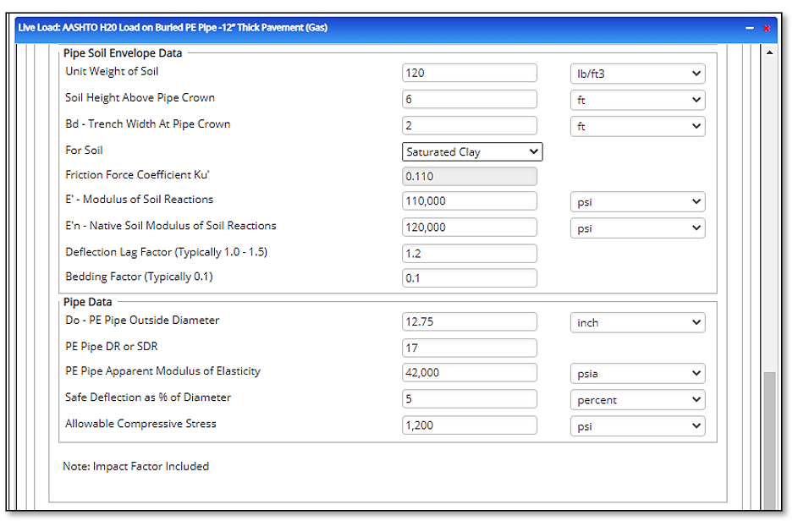798x532 pixels.
Task: Open Safe Deflection percent unit dropdown
Action: coord(637,400)
